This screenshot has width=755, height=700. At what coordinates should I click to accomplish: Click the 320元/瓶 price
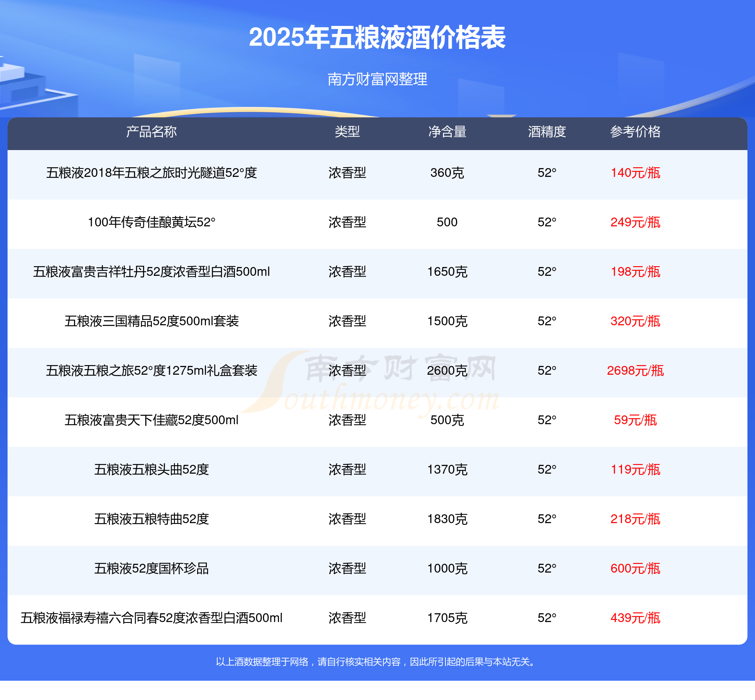click(x=635, y=321)
